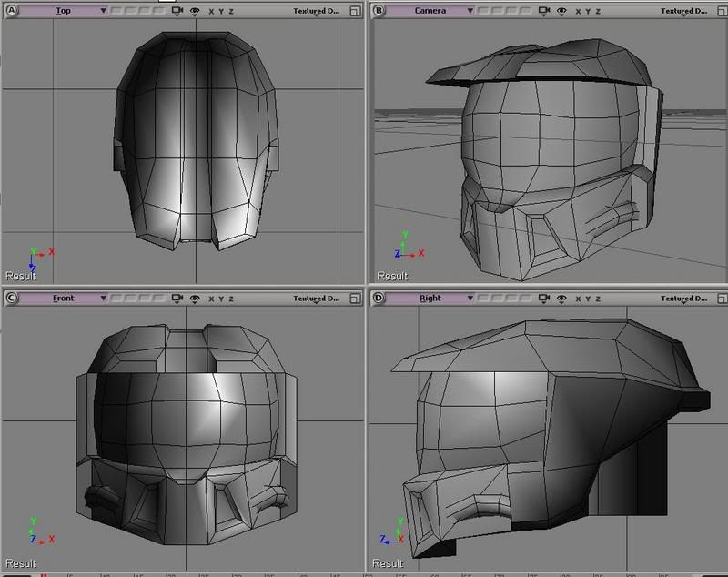Click third memo camera slot in Front viewport
The height and width of the screenshot is (577, 728).
tap(145, 298)
